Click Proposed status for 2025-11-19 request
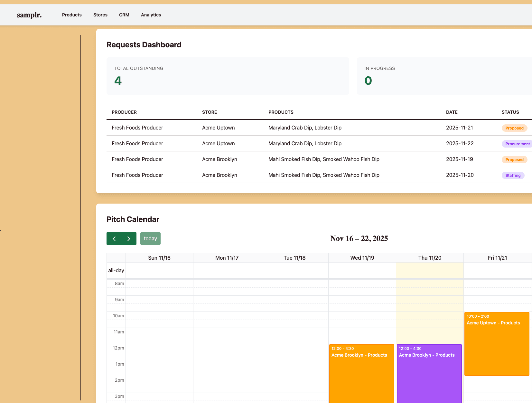The image size is (532, 403). click(x=514, y=160)
